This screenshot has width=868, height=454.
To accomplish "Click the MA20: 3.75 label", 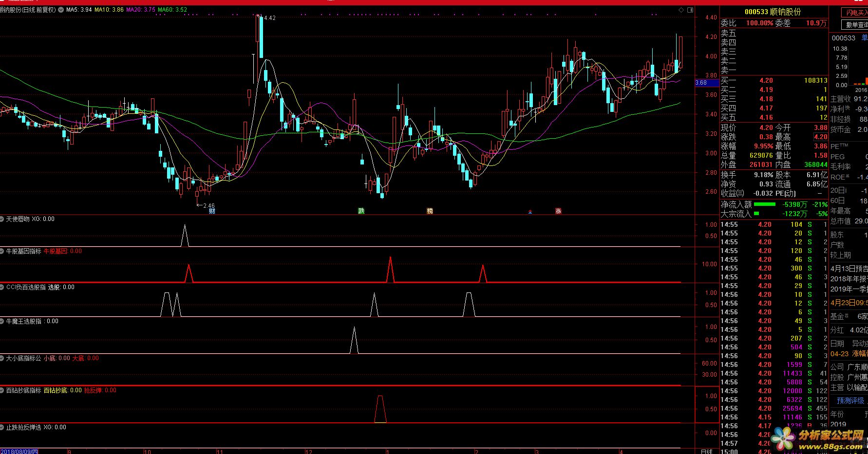I will (x=141, y=10).
